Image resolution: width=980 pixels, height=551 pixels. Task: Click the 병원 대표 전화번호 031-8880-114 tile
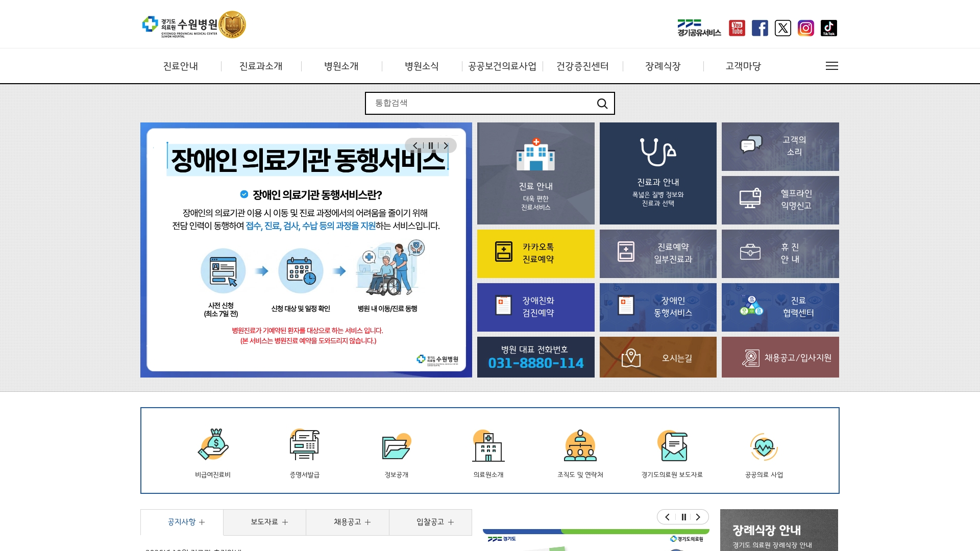click(535, 357)
